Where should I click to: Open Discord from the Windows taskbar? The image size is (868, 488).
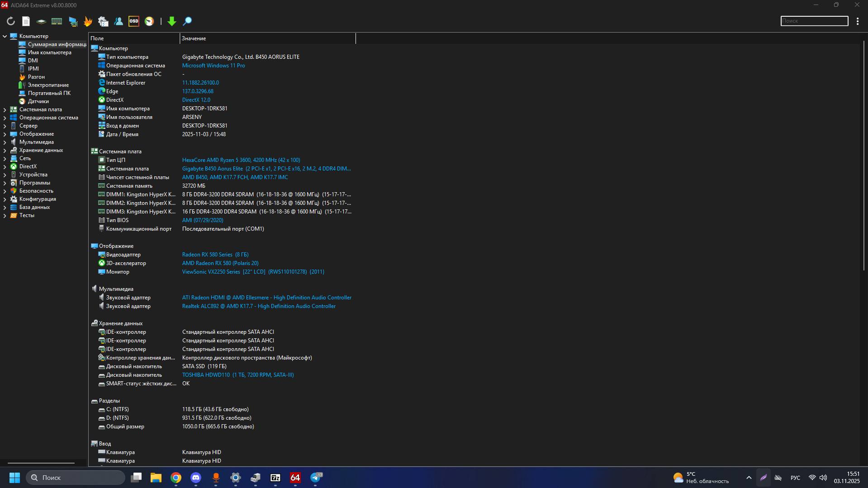click(x=196, y=478)
